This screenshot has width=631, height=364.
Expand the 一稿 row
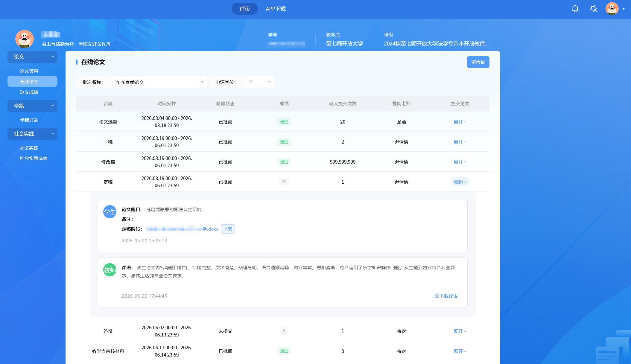click(460, 142)
